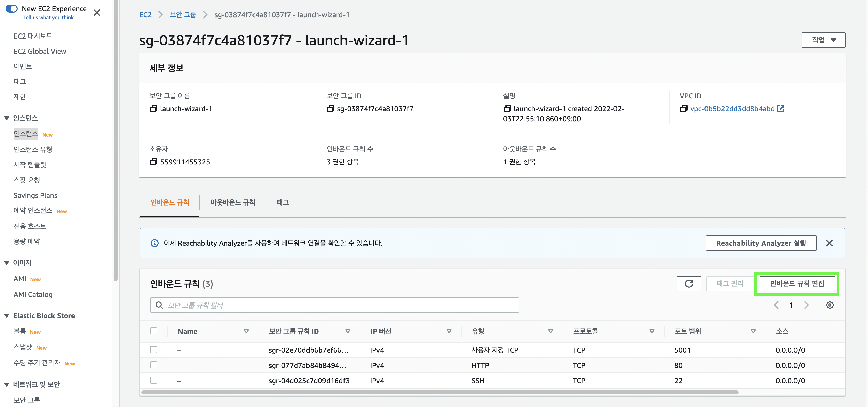Image resolution: width=868 pixels, height=407 pixels.
Task: Select the SSH rule checkbox
Action: click(154, 380)
